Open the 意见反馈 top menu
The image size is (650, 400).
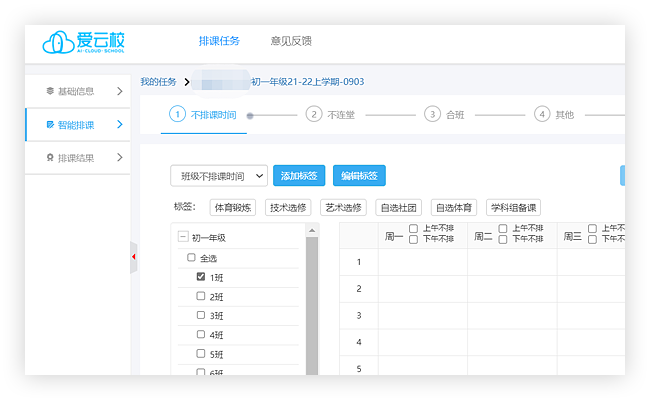click(291, 41)
